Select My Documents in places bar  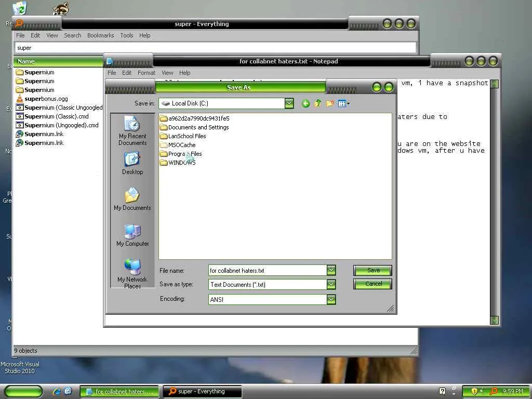(132, 199)
